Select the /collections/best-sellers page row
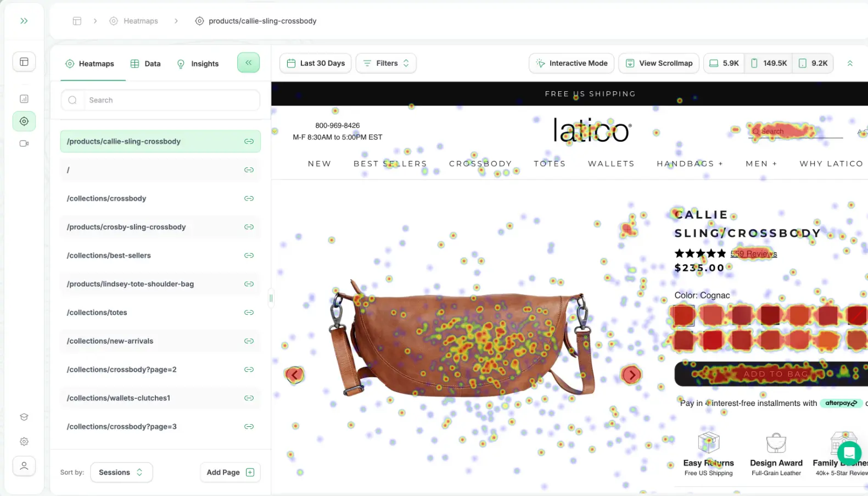This screenshot has height=496, width=868. click(160, 255)
